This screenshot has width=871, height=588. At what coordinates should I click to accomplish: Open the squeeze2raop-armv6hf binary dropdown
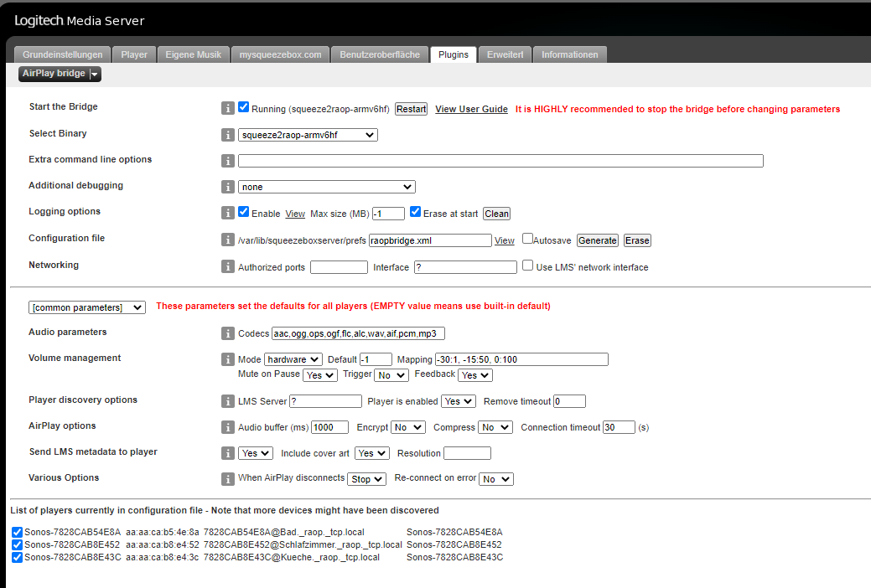308,135
